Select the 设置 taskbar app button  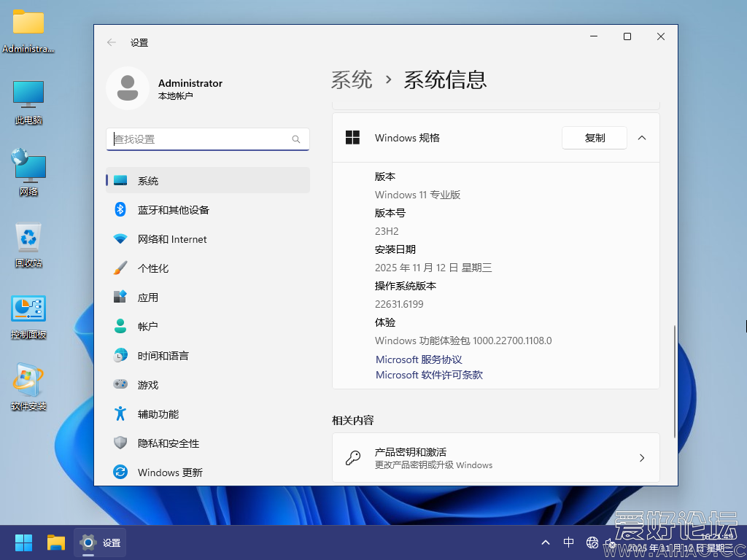coord(100,542)
